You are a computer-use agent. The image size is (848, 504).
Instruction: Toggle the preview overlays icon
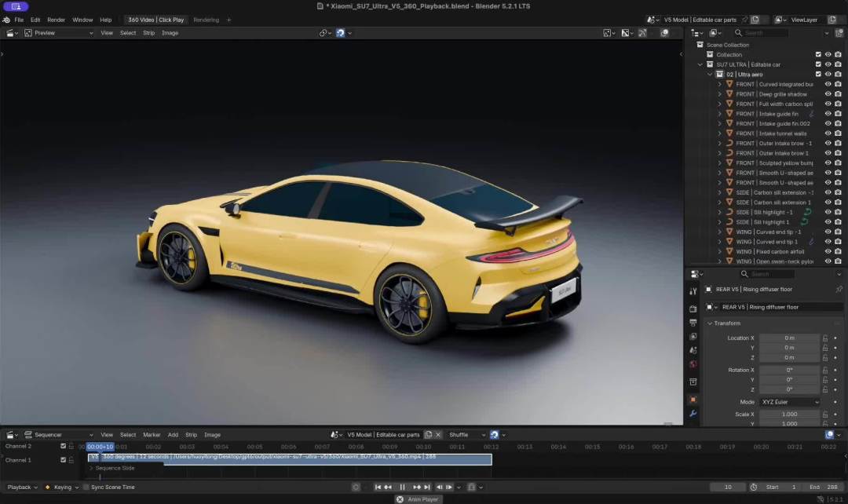pos(665,33)
